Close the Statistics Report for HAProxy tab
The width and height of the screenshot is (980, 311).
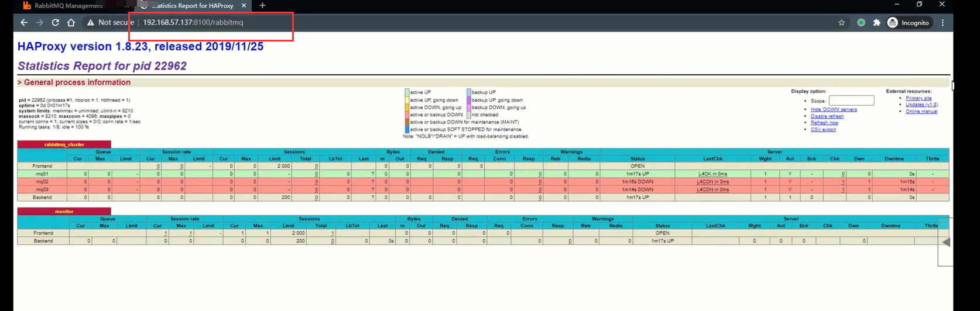[x=244, y=5]
